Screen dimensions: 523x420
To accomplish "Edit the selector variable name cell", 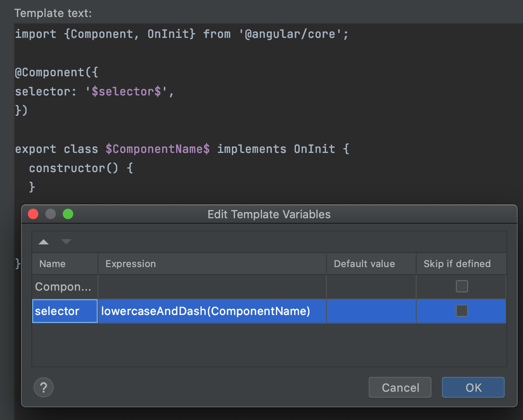I will tap(65, 311).
